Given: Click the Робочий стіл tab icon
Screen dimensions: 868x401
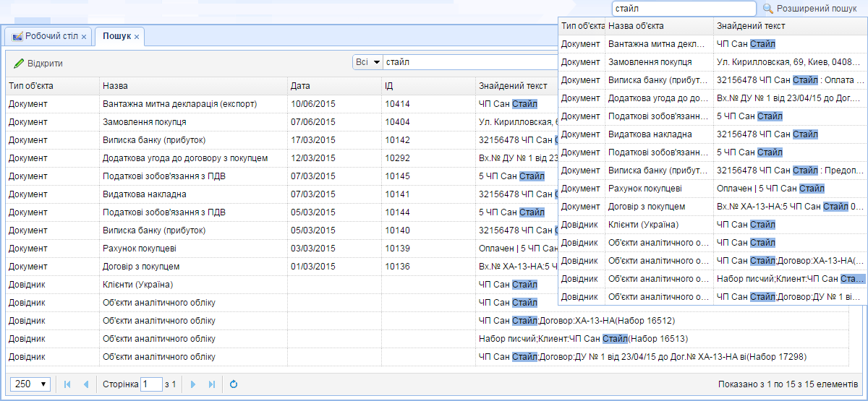Looking at the screenshot, I should [18, 35].
